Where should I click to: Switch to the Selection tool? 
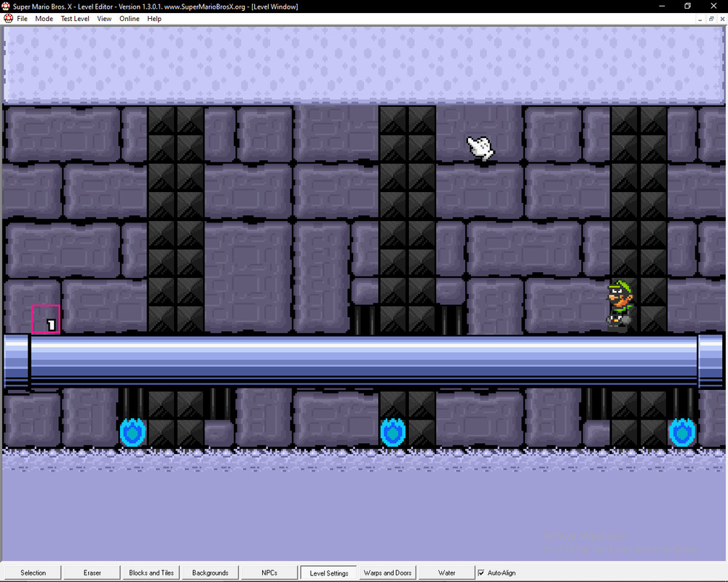click(33, 573)
